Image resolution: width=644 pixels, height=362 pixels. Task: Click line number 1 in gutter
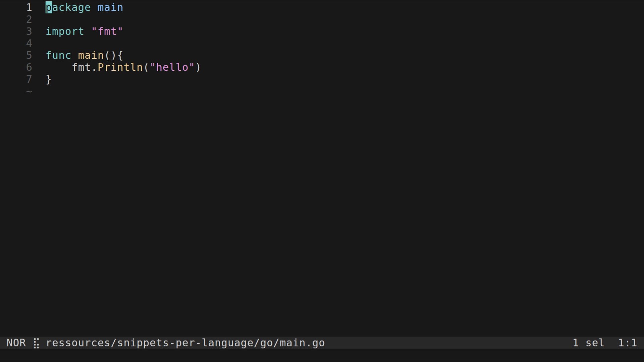click(29, 7)
